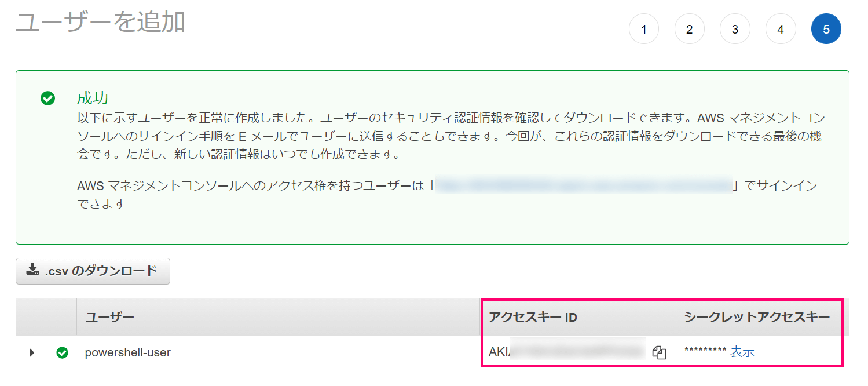Viewport: 868px width, 386px height.
Task: Select the powershell-user name in the table
Action: [127, 352]
